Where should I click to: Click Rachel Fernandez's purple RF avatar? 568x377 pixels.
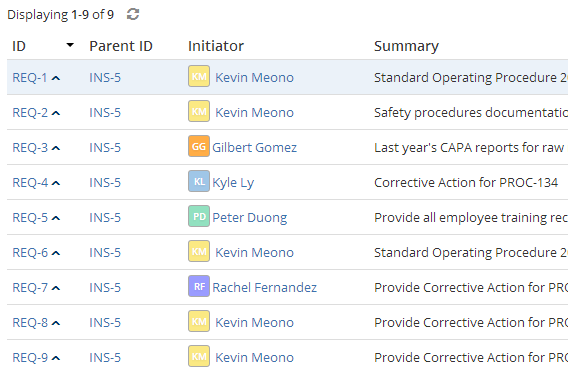199,286
